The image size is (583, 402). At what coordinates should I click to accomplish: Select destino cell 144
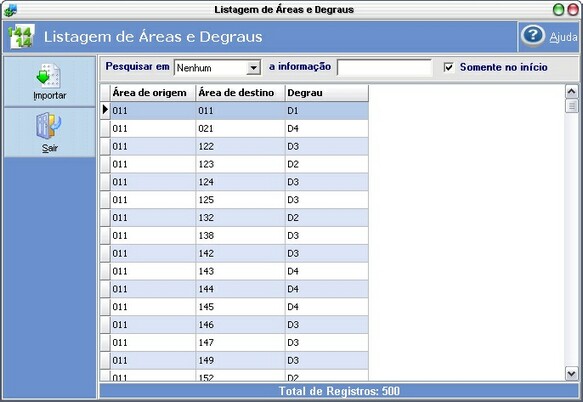tap(240, 289)
